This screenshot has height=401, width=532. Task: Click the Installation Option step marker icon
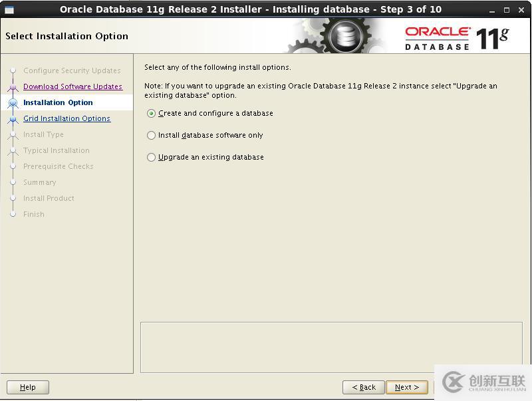pos(13,102)
